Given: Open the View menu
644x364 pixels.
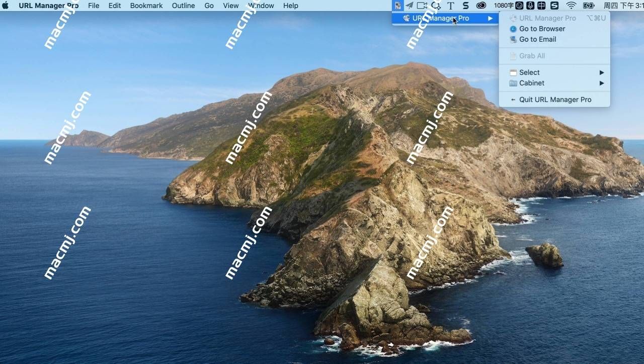Looking at the screenshot, I should [231, 6].
